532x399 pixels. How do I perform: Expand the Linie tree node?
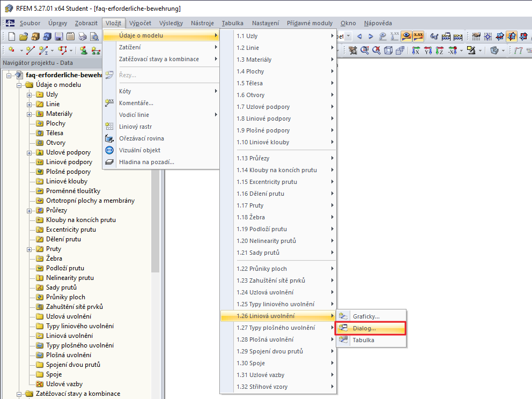[29, 104]
